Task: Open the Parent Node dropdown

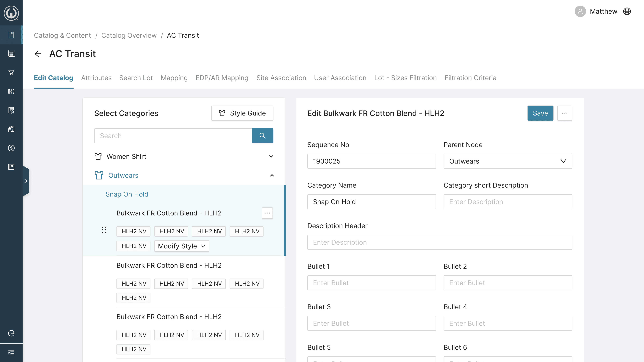Action: pos(508,161)
